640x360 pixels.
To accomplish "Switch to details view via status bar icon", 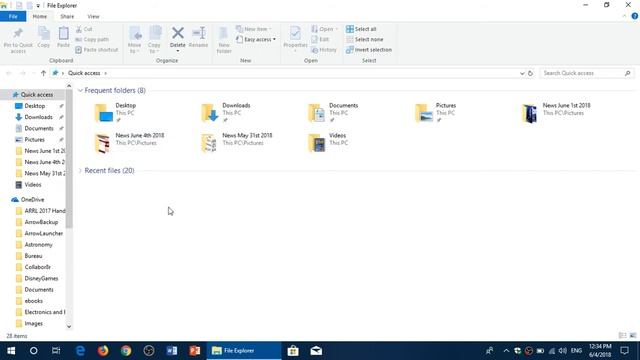I will point(622,336).
